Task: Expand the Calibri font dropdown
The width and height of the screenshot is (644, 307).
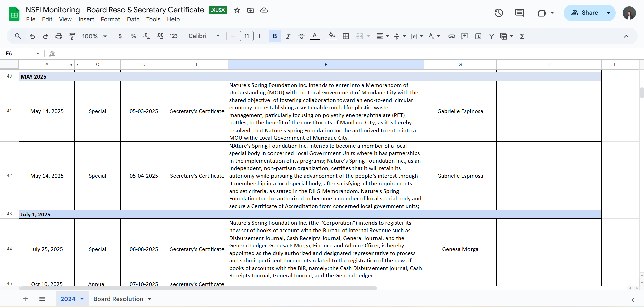Action: click(204, 36)
